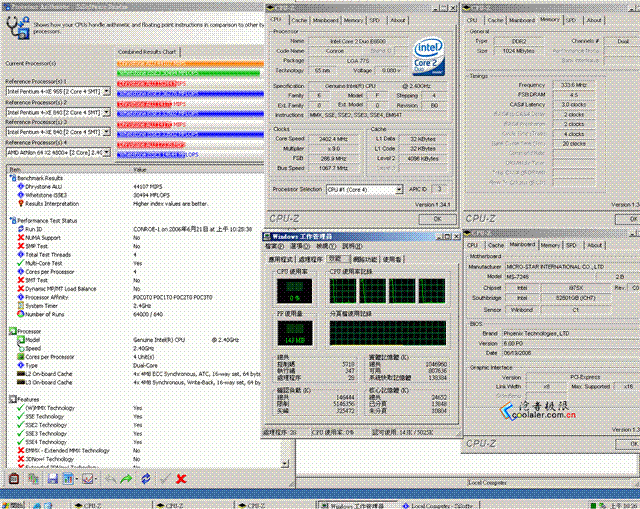Open the Task Manager 選項(O) menu

(x=300, y=246)
